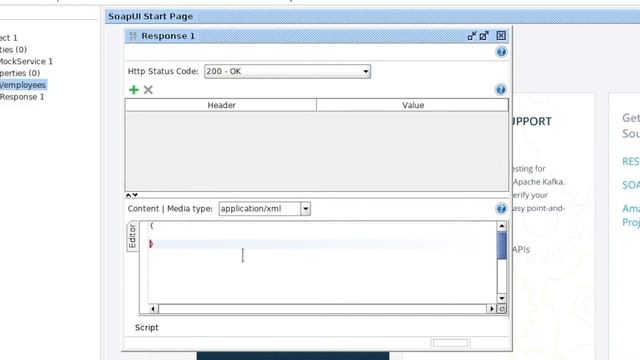Collapse the Response 1 window to icon
This screenshot has height=360, width=640.
pos(472,36)
